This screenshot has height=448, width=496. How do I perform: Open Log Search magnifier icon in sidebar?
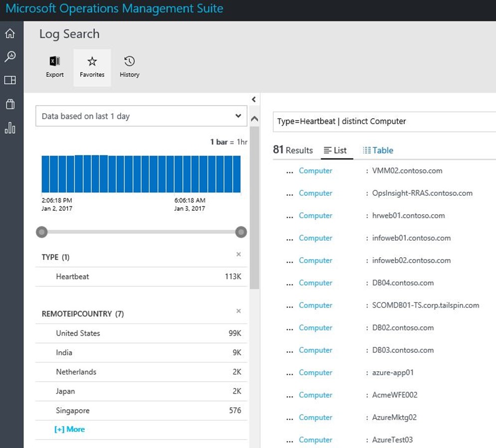10,57
